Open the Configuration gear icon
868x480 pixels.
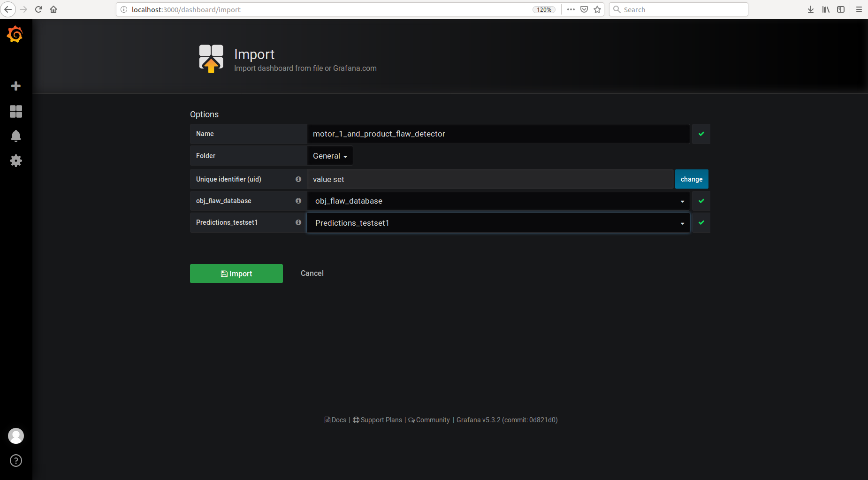click(x=16, y=161)
